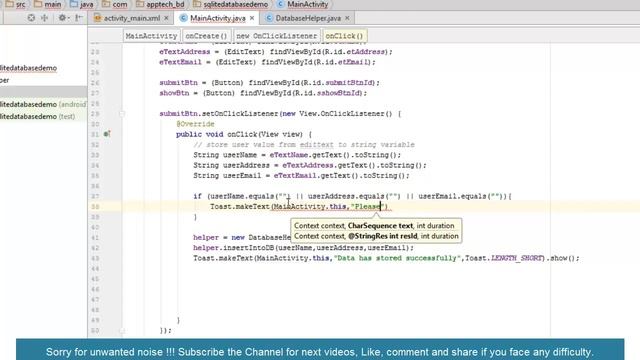Click line number 37 in gutter
This screenshot has width=640, height=360.
point(95,196)
